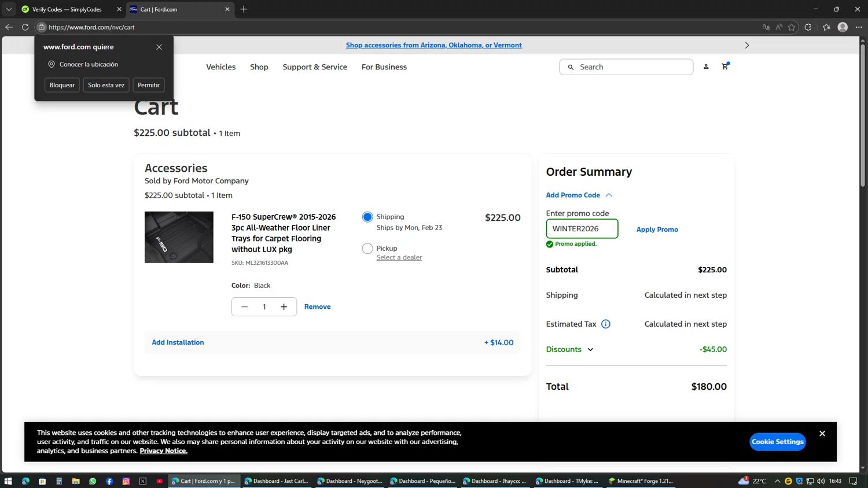Select the Pickup radio button
This screenshot has height=488, width=868.
[367, 249]
